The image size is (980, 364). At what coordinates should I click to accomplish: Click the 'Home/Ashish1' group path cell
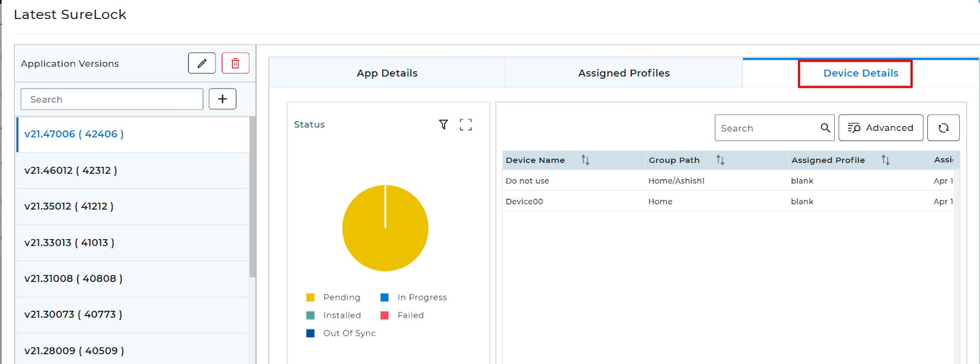(x=676, y=181)
